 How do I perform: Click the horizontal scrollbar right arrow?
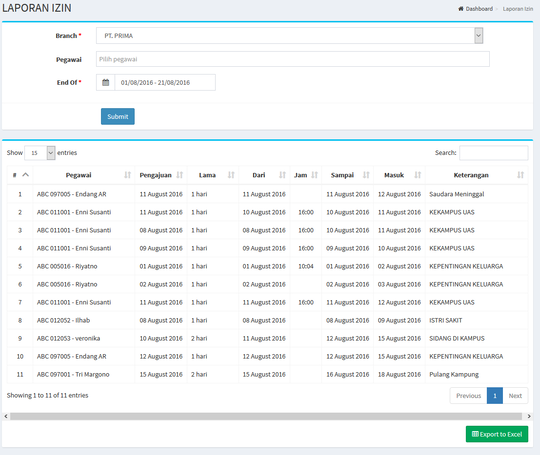[529, 416]
